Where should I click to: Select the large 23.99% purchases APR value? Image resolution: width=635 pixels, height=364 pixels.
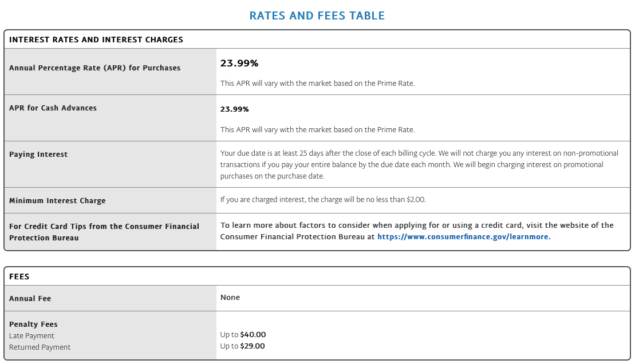tap(239, 64)
